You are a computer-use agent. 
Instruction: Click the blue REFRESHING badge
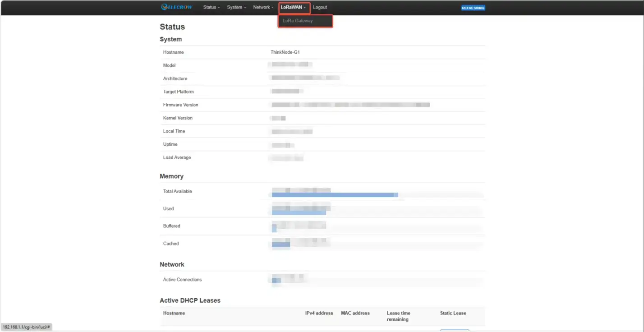tap(473, 8)
